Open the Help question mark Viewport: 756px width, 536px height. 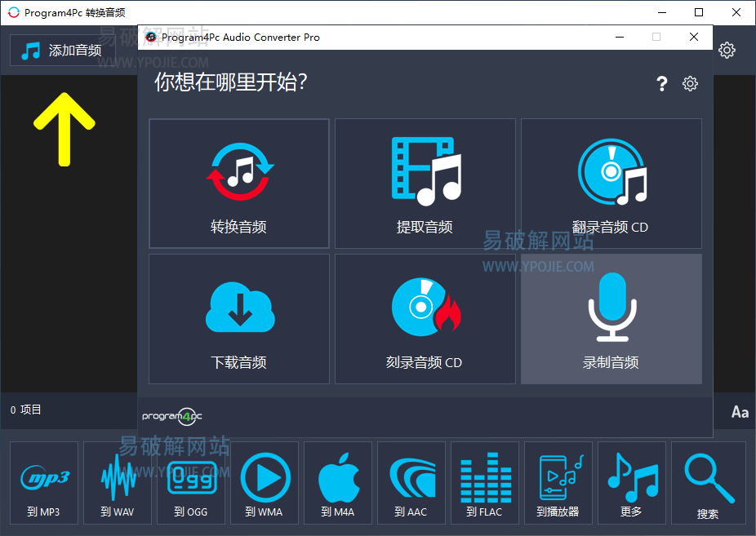coord(662,83)
